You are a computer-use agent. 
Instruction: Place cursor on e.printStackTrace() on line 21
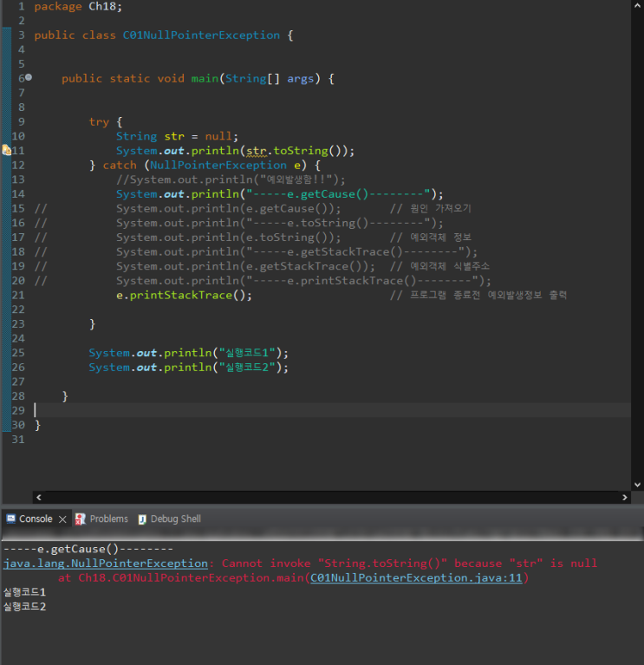pos(184,295)
